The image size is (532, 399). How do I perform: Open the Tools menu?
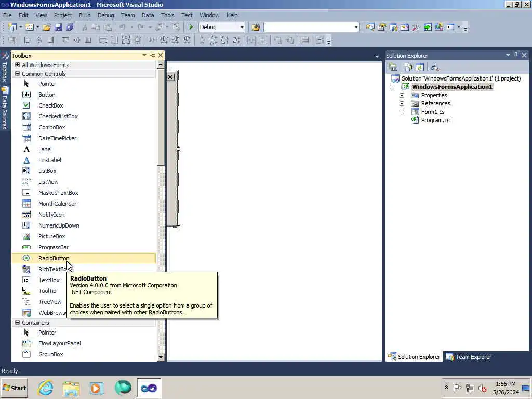point(167,15)
